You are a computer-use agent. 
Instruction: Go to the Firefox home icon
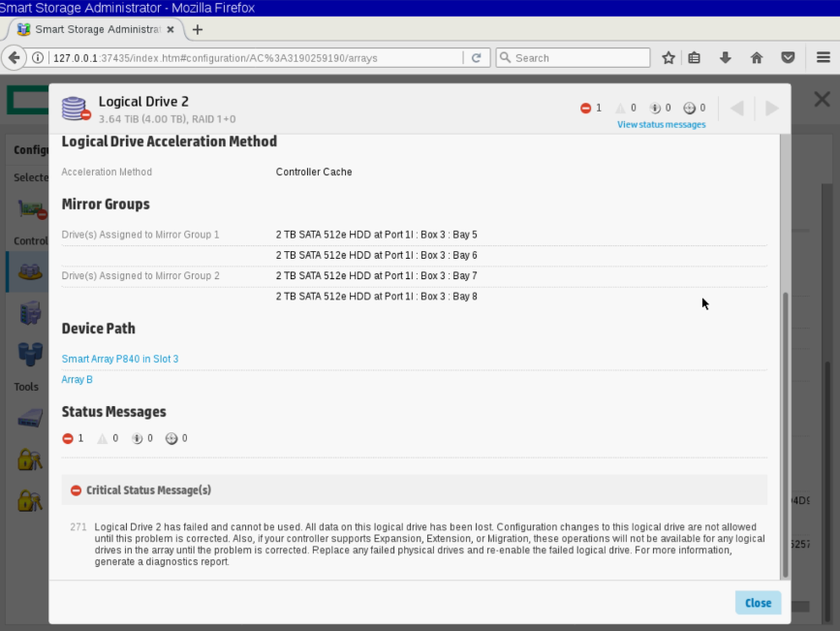pos(757,58)
